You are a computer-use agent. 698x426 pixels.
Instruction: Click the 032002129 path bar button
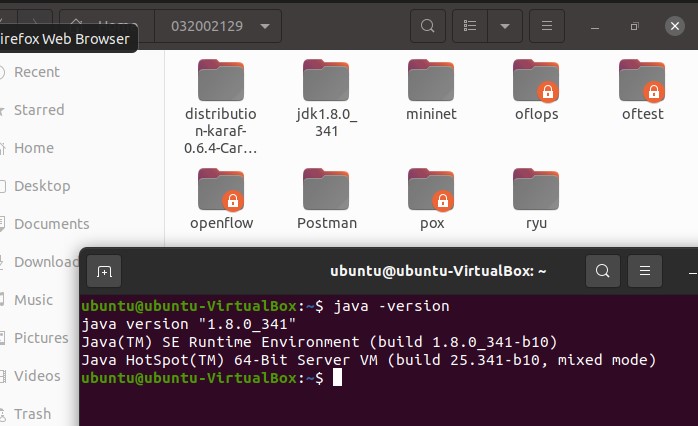(218, 26)
